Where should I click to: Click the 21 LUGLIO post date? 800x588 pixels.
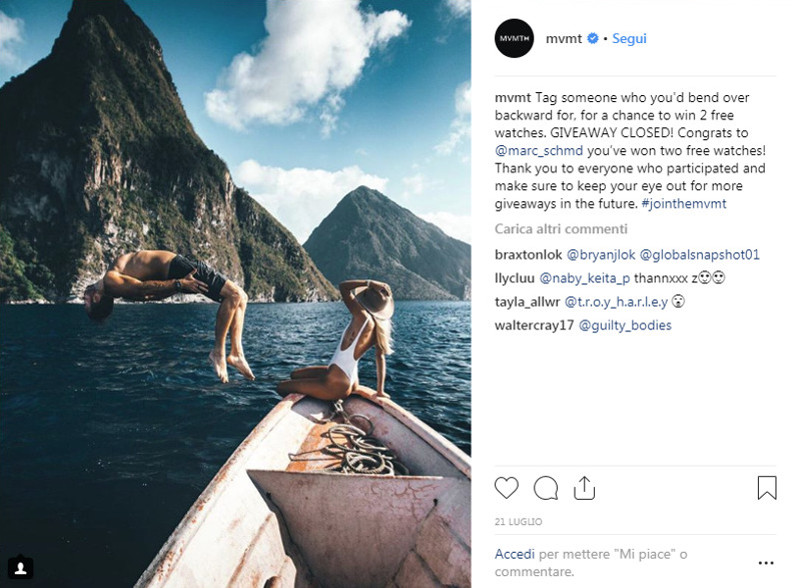517,522
